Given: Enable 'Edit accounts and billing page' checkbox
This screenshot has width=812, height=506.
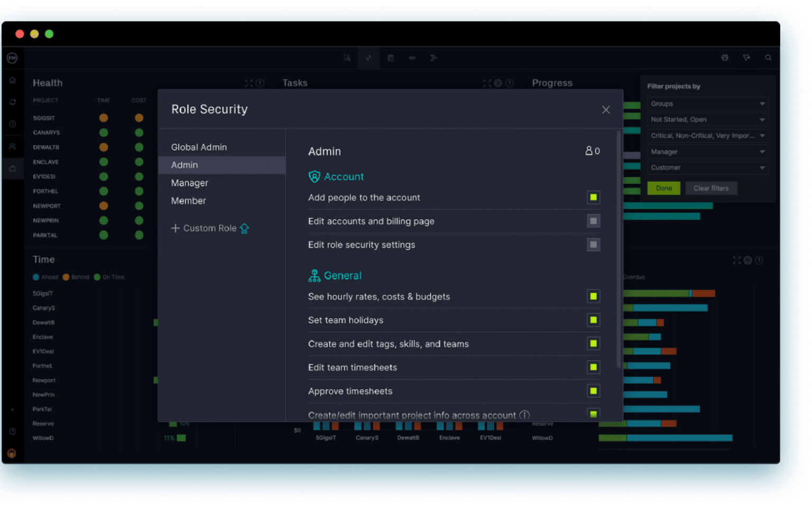Looking at the screenshot, I should 593,221.
